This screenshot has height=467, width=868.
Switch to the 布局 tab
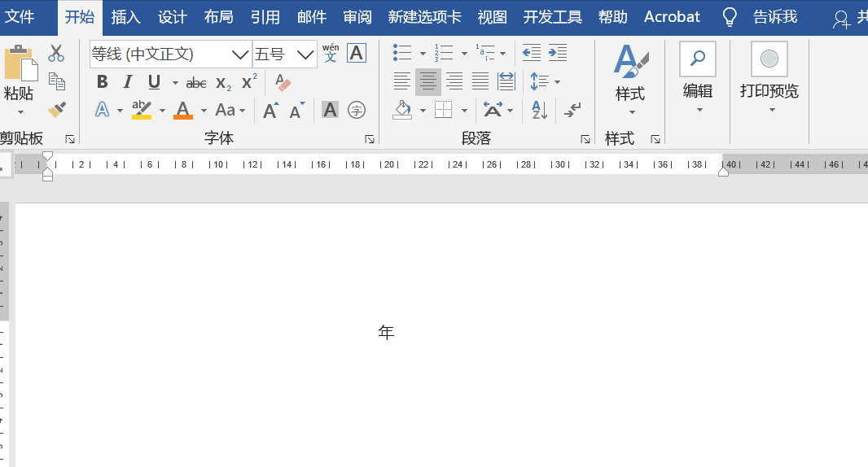pyautogui.click(x=219, y=17)
